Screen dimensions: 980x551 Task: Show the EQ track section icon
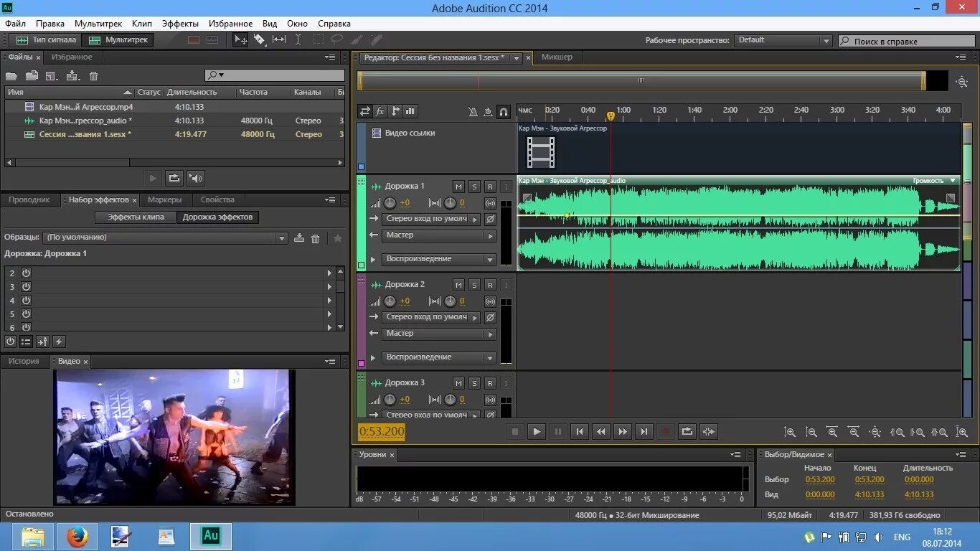coord(410,111)
